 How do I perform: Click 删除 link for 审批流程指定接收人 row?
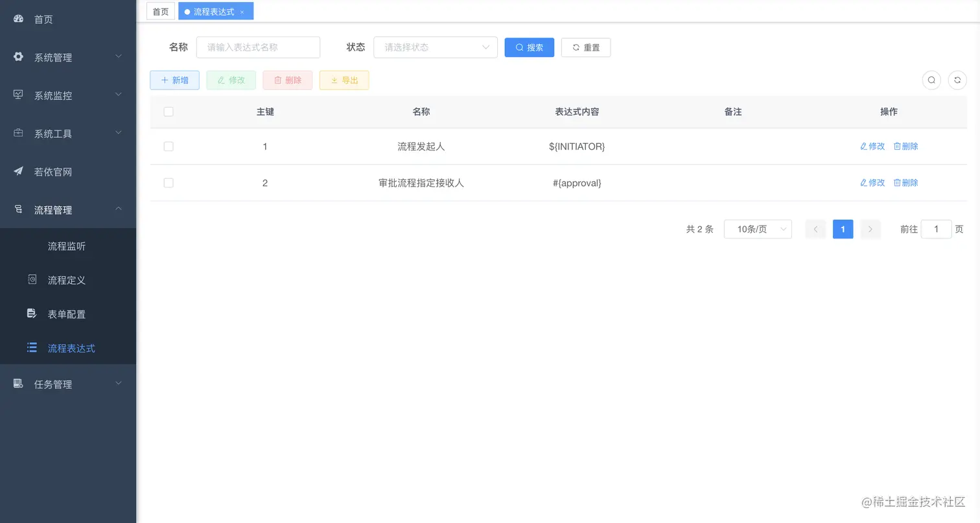(x=906, y=183)
